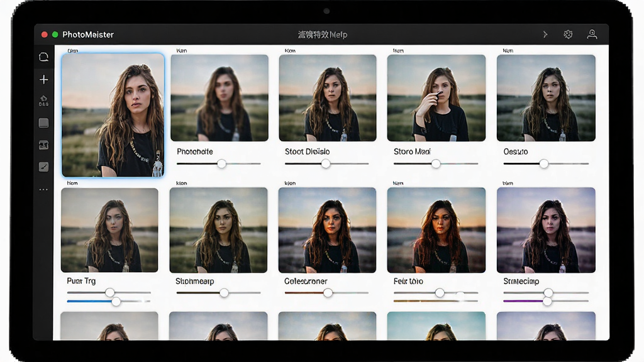Viewport: 644px width, 362px height.
Task: Click the Phonehdte filter label
Action: click(195, 151)
